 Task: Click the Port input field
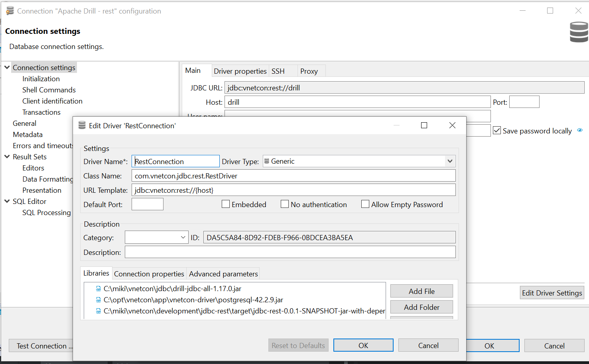(x=524, y=102)
